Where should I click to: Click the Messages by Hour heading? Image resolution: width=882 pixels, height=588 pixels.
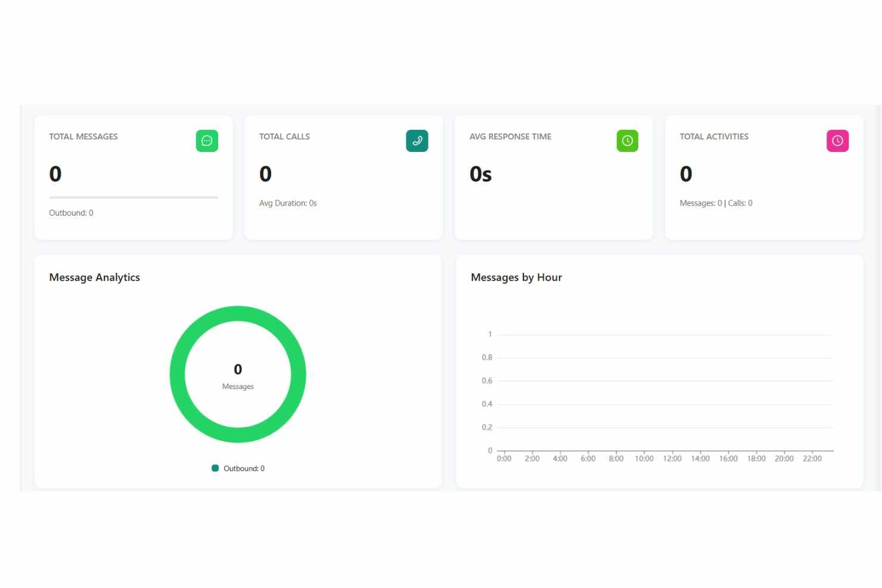[516, 277]
